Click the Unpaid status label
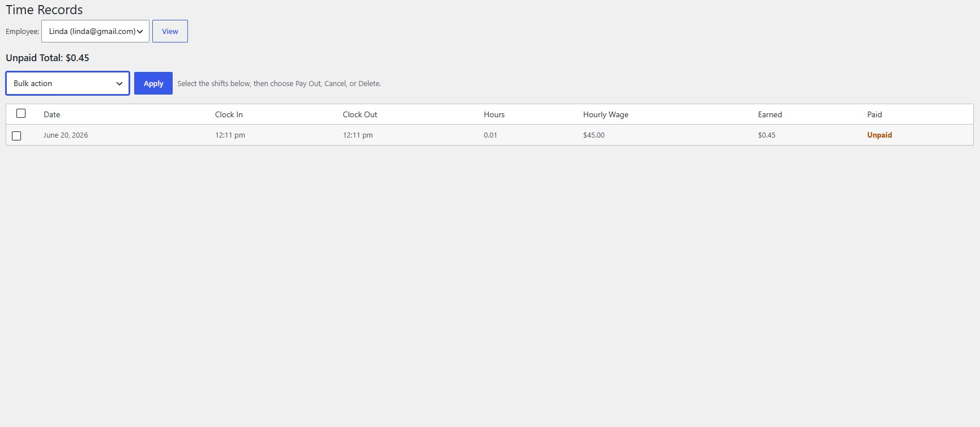 879,135
